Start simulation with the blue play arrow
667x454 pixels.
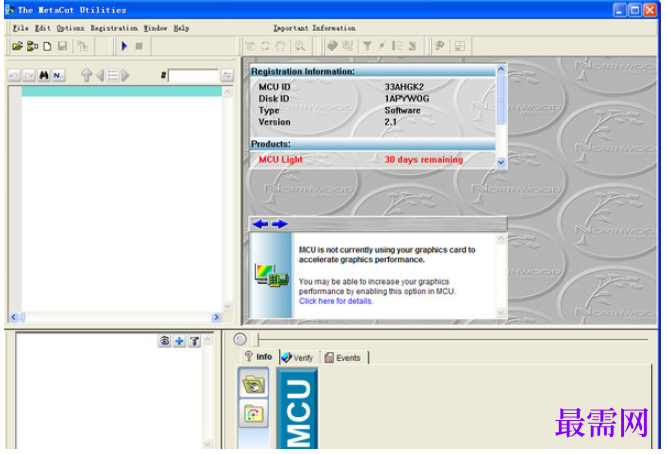click(124, 46)
